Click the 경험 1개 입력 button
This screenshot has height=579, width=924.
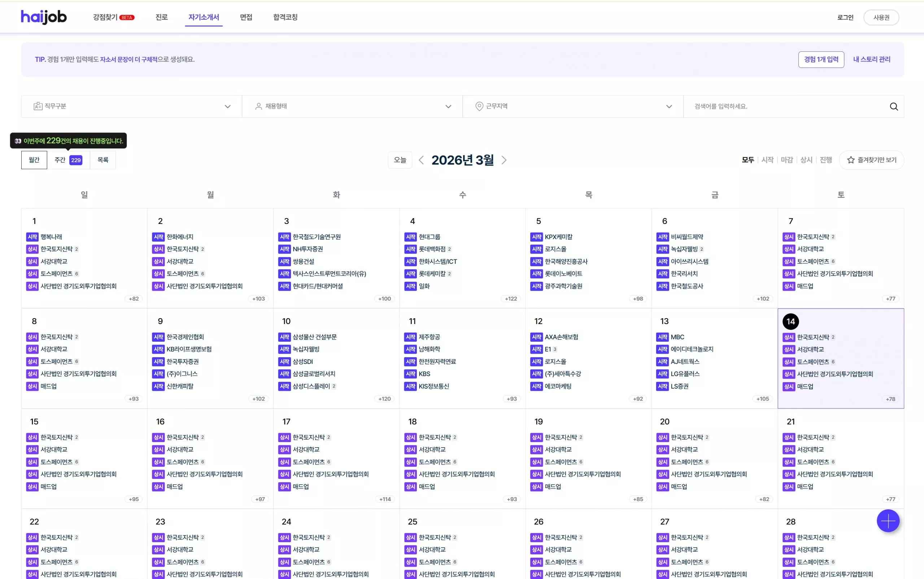point(821,59)
